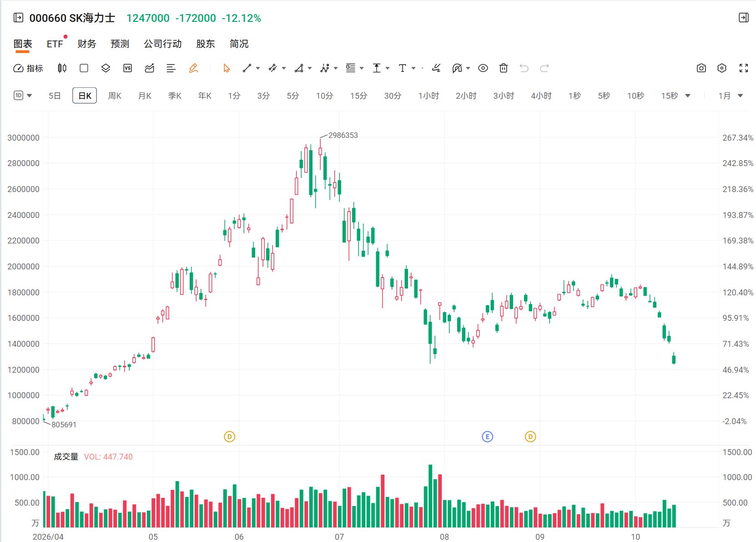The width and height of the screenshot is (756, 542).
Task: Open the 股东 tab
Action: pyautogui.click(x=205, y=44)
